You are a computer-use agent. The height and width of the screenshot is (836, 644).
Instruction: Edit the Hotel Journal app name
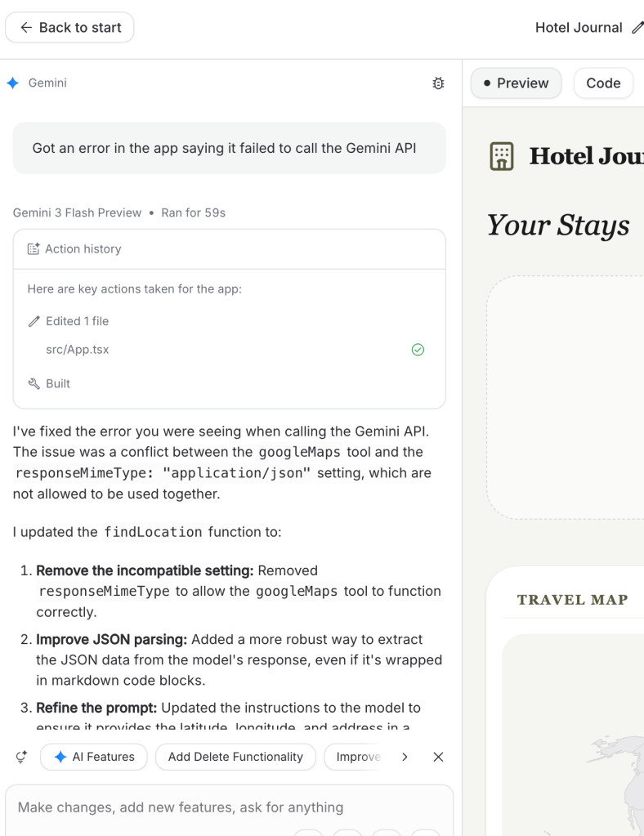[637, 28]
